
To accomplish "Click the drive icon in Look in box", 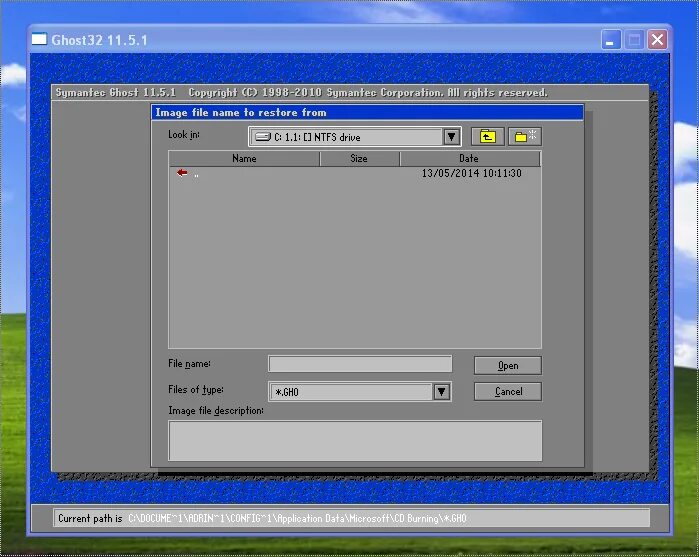I will pos(263,137).
